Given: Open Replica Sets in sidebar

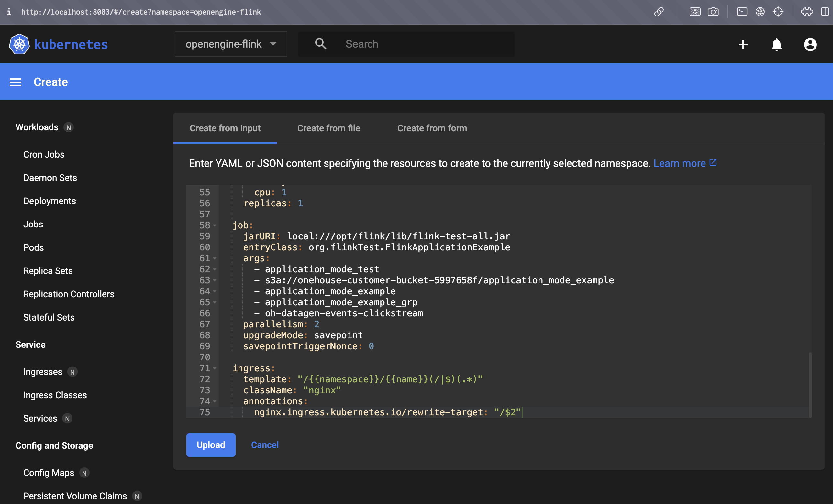Looking at the screenshot, I should pyautogui.click(x=48, y=271).
